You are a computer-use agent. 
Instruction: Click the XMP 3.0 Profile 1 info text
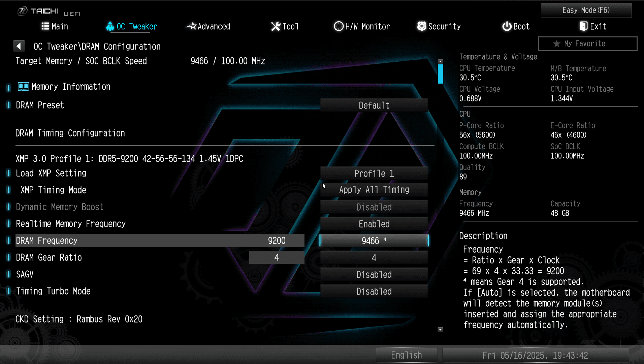coord(129,159)
